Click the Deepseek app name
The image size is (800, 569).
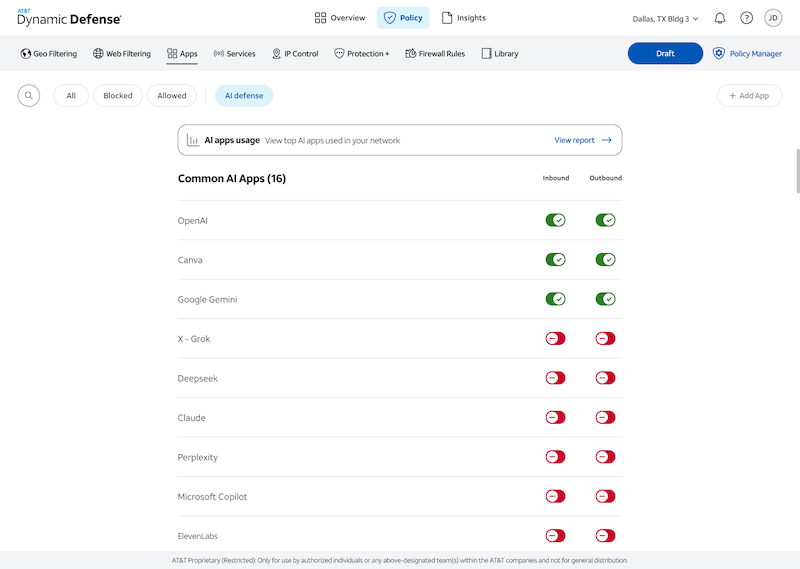[x=197, y=379]
